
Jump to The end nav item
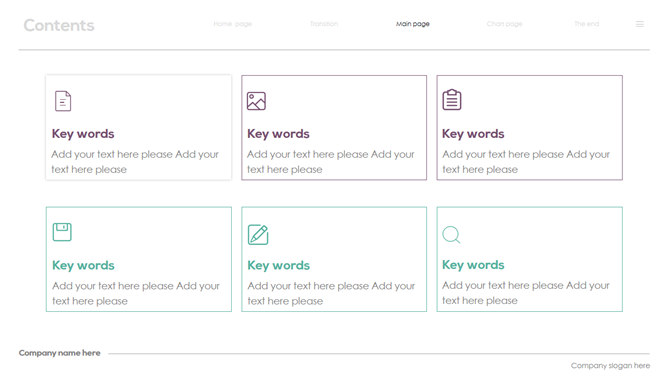[586, 24]
